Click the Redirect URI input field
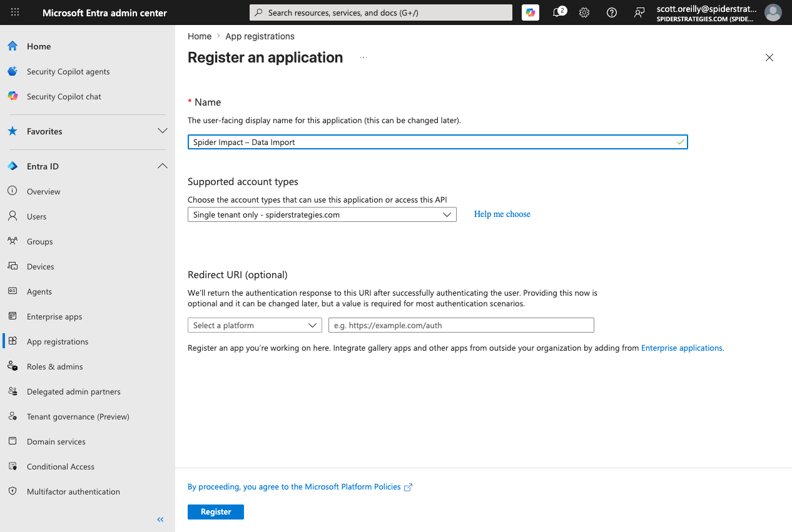This screenshot has height=532, width=792. [461, 325]
